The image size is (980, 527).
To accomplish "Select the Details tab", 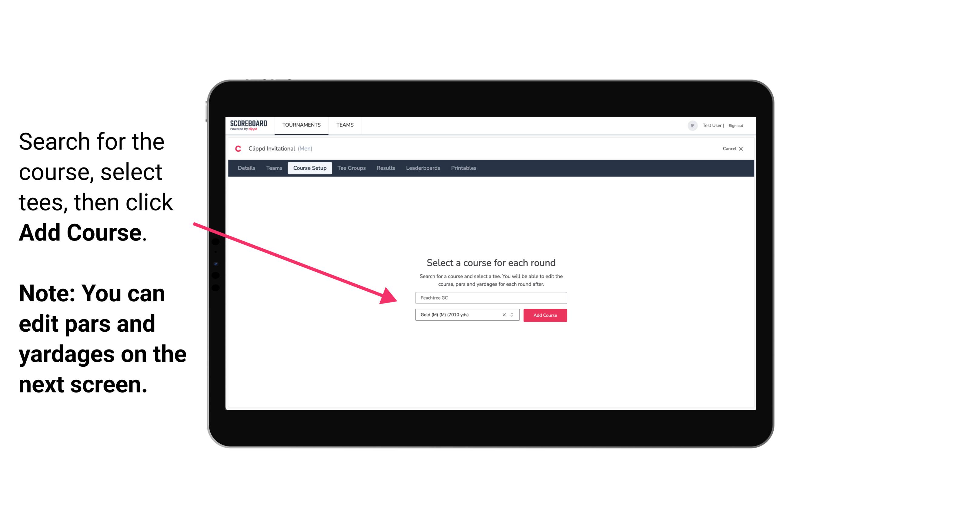I will pyautogui.click(x=245, y=168).
